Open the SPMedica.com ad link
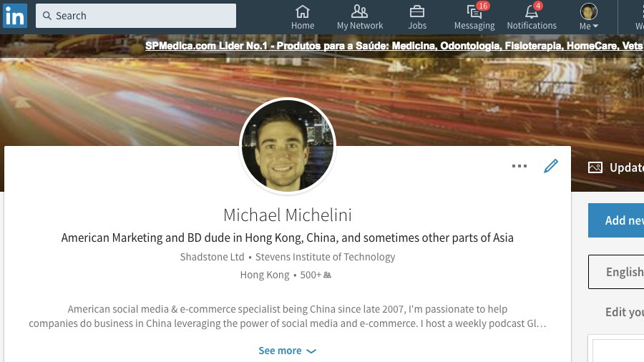Image resolution: width=644 pixels, height=362 pixels. click(x=394, y=46)
